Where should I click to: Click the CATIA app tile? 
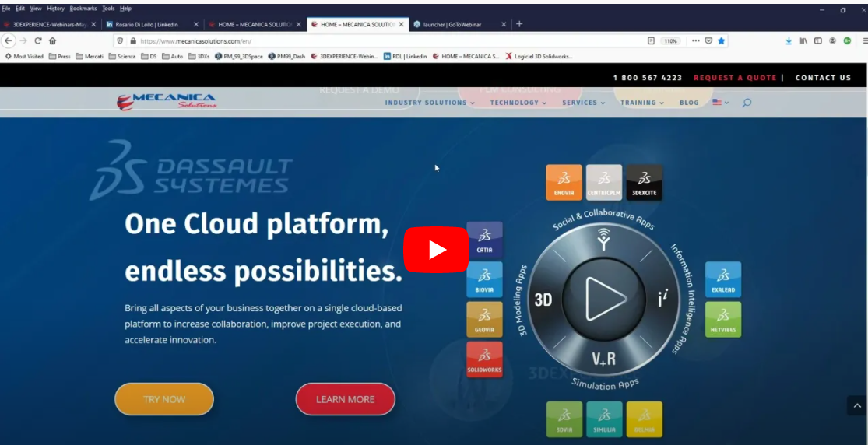click(484, 240)
